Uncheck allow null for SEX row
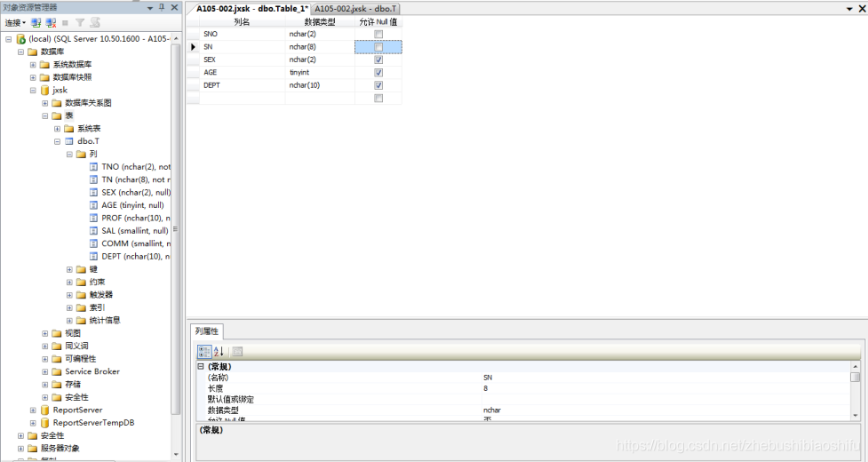The width and height of the screenshot is (868, 462). click(x=378, y=60)
